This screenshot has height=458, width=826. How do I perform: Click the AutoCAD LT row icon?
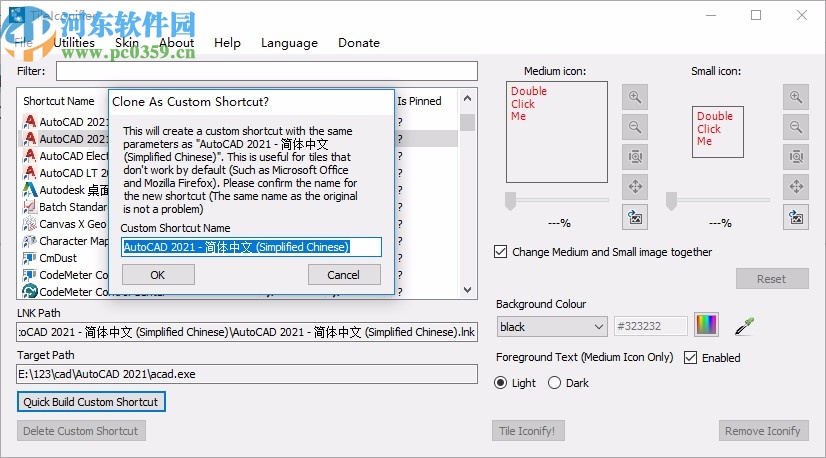click(x=30, y=173)
